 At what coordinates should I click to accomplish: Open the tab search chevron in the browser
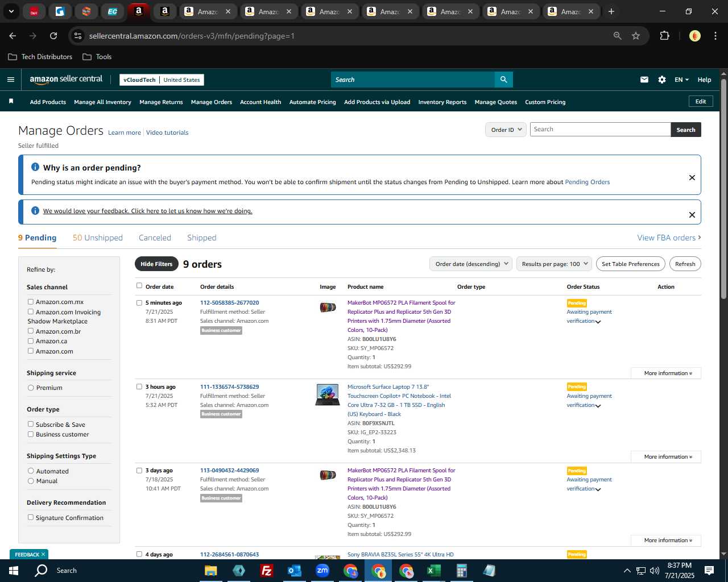click(11, 11)
